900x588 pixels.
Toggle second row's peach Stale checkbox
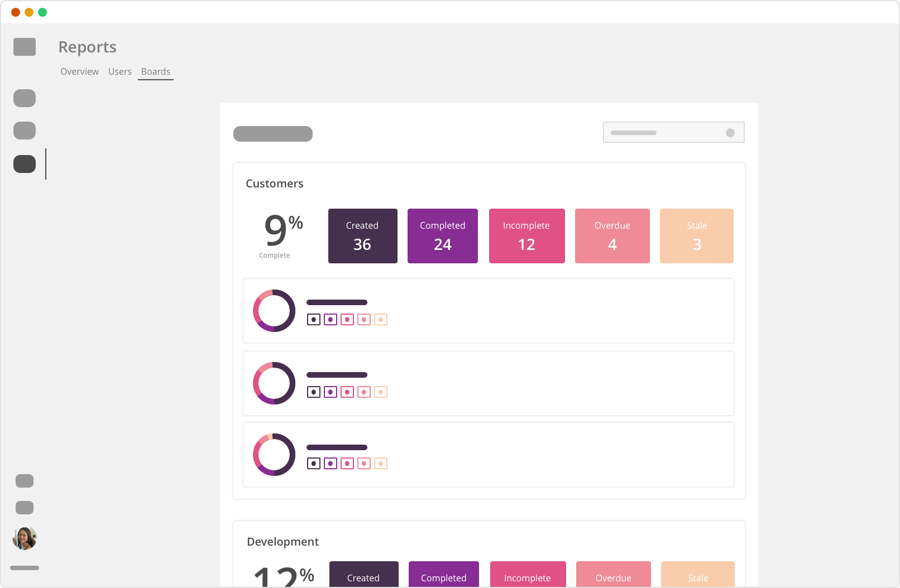pos(381,392)
